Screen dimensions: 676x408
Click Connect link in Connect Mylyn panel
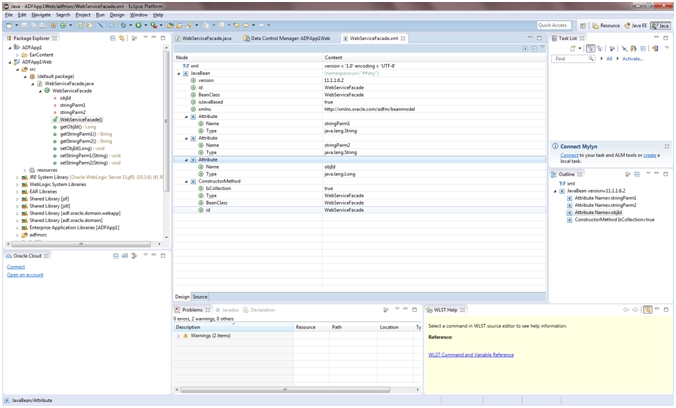(x=569, y=155)
